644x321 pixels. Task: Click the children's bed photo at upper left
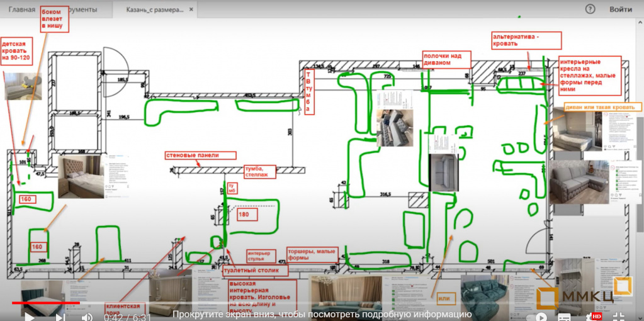tap(23, 87)
